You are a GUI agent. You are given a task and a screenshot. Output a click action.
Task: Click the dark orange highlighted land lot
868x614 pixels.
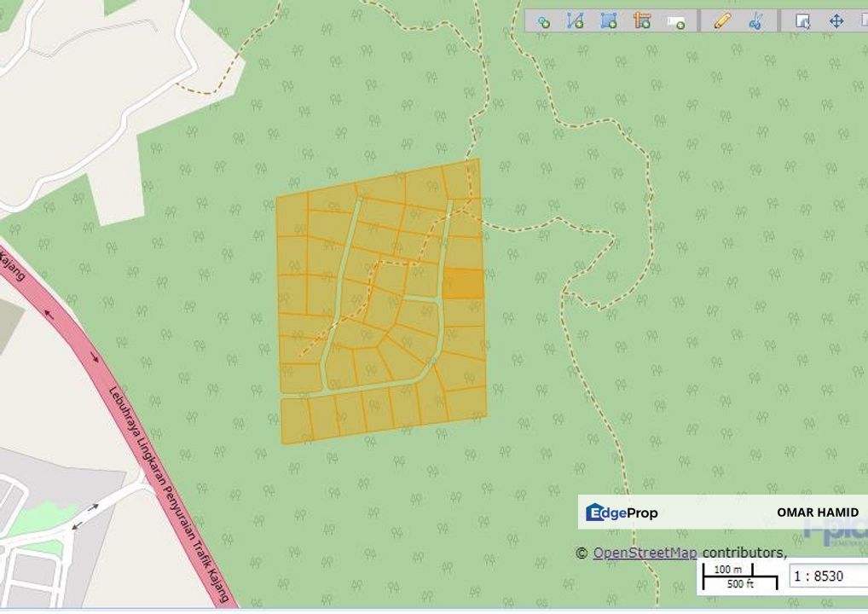463,283
